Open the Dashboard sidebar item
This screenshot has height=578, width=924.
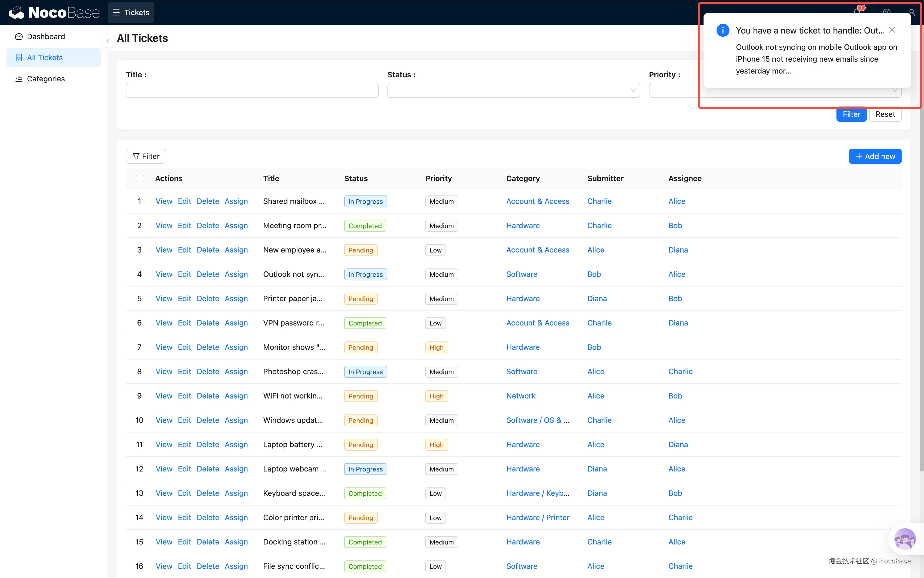point(46,36)
